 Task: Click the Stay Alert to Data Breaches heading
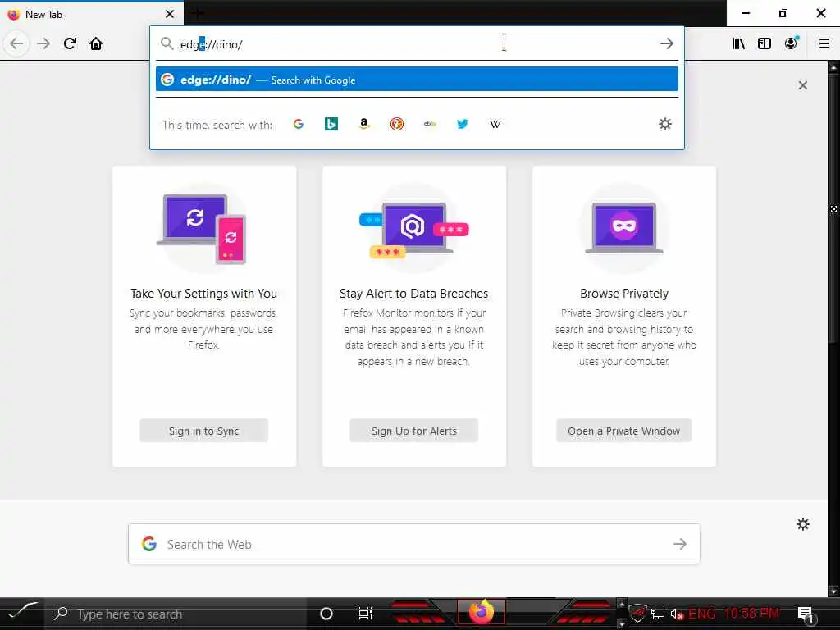[413, 294]
